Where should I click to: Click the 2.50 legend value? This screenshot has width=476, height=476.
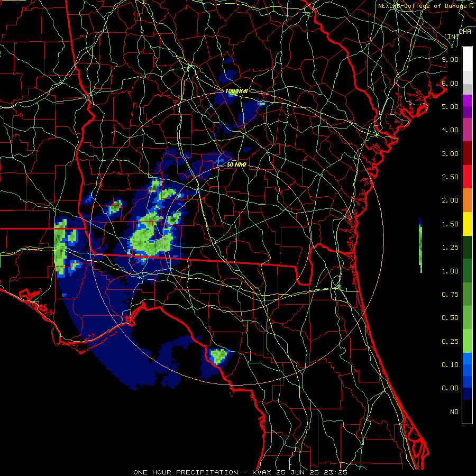pyautogui.click(x=450, y=177)
